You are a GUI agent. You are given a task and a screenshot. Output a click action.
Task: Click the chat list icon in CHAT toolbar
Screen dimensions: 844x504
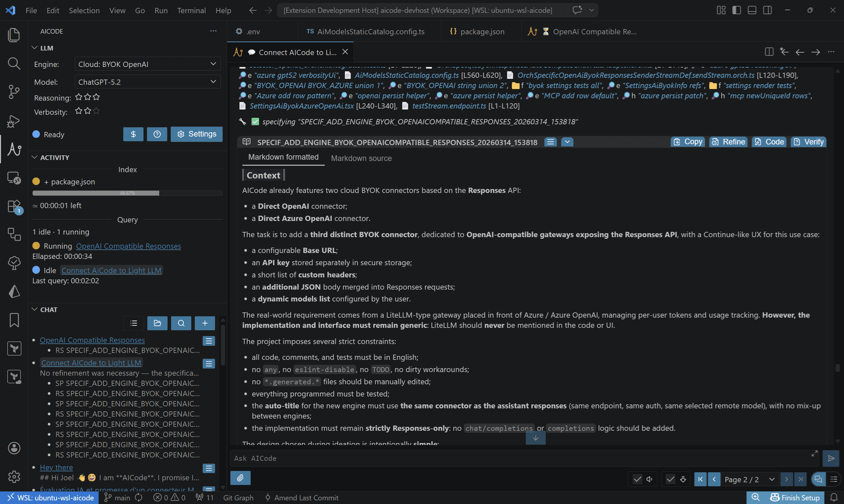(x=134, y=323)
